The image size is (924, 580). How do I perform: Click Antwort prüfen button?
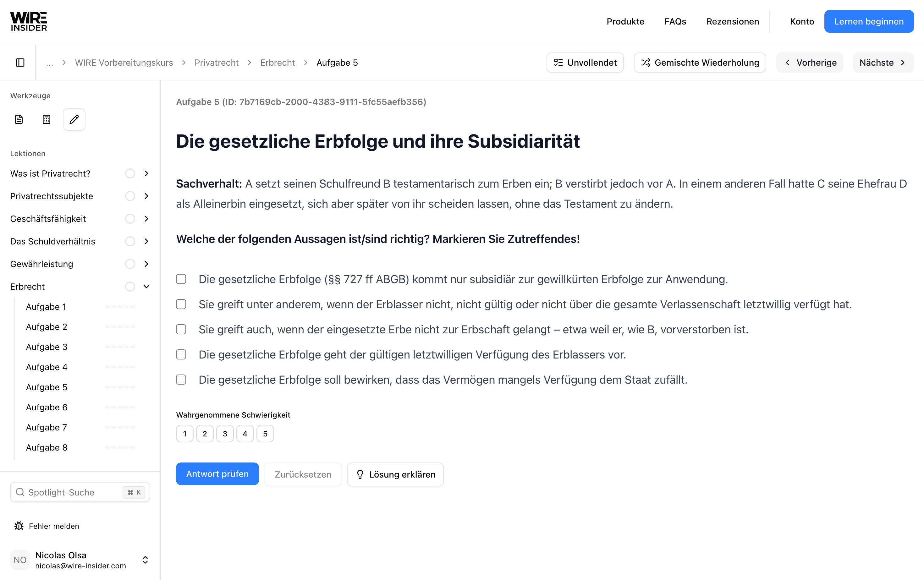point(217,474)
